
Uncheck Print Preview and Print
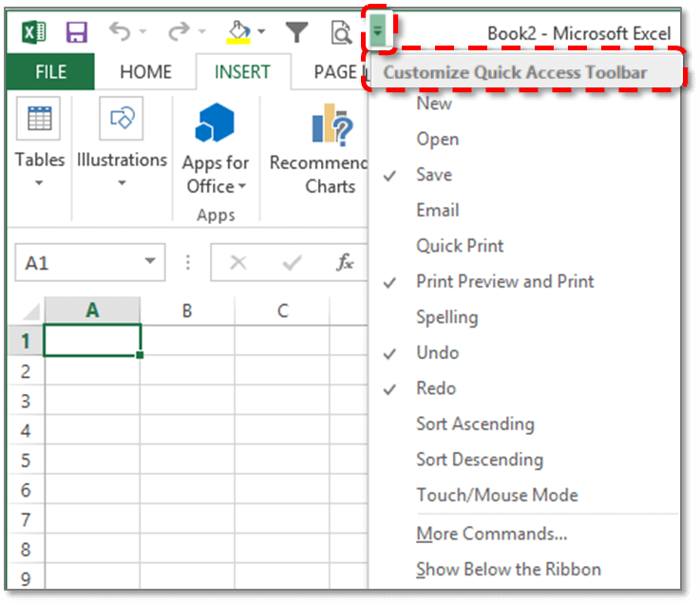(x=524, y=282)
